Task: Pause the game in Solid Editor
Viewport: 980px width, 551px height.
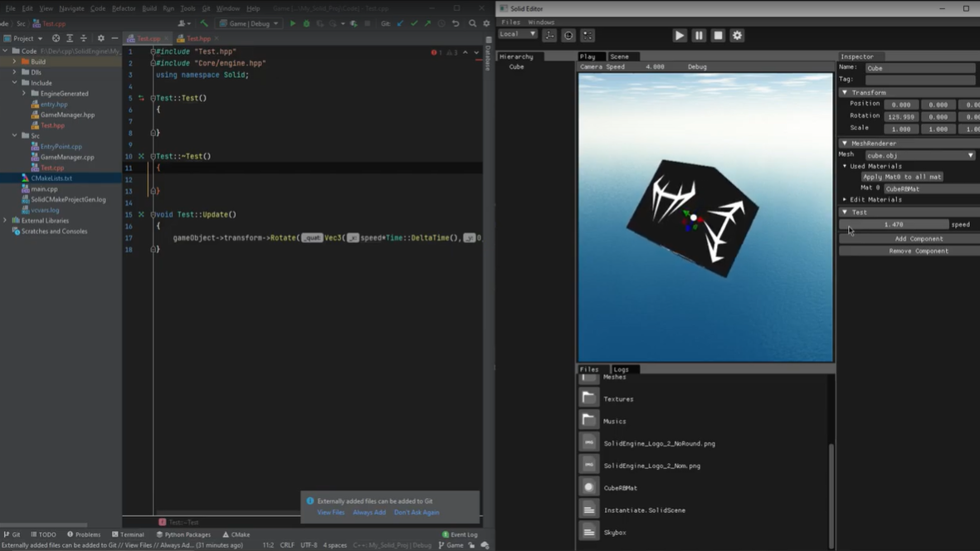Action: [699, 36]
